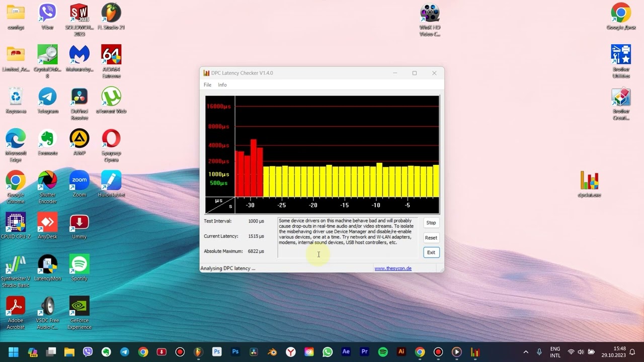
Task: Minimize the DPC Latency Checker window
Action: (x=395, y=73)
